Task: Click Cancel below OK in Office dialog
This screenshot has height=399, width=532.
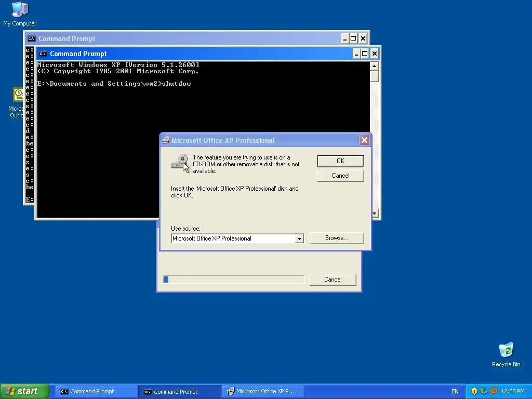Action: [340, 176]
